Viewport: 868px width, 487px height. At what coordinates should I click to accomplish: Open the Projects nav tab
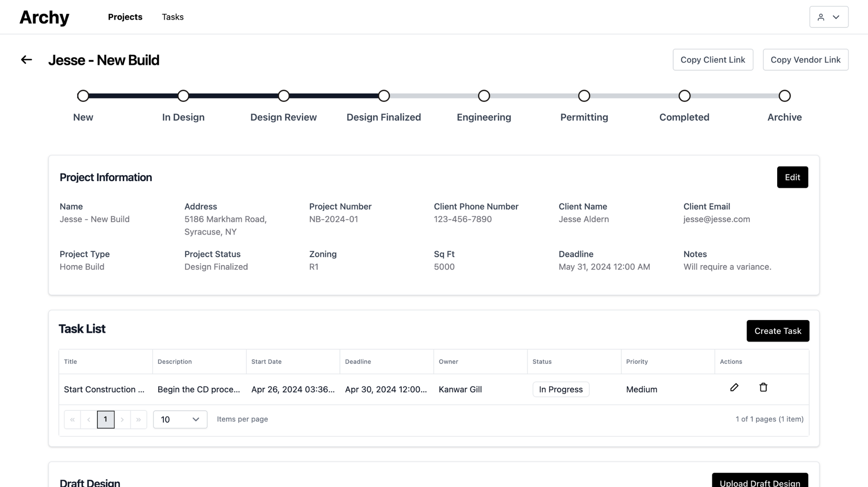coord(125,17)
